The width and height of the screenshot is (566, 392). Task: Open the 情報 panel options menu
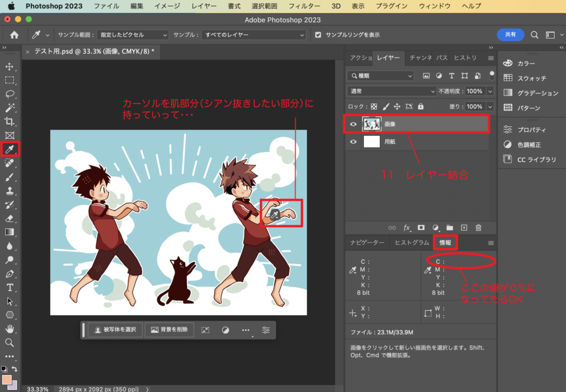pos(491,243)
